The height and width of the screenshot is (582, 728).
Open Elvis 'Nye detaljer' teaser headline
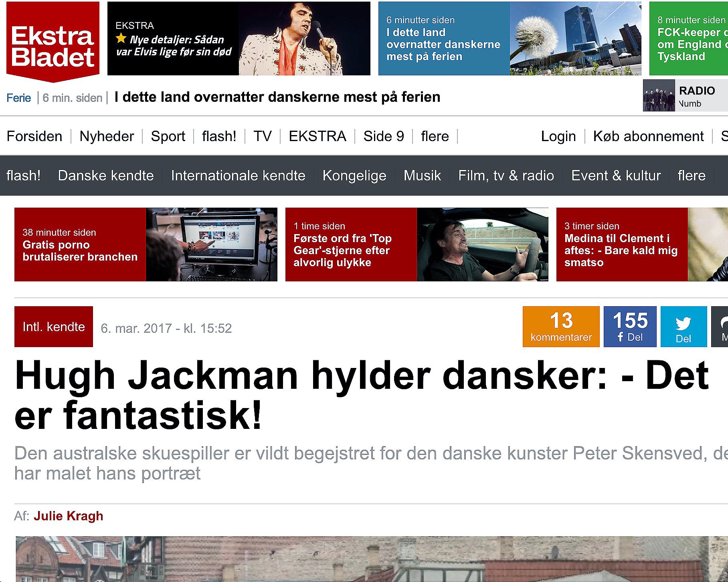point(174,46)
